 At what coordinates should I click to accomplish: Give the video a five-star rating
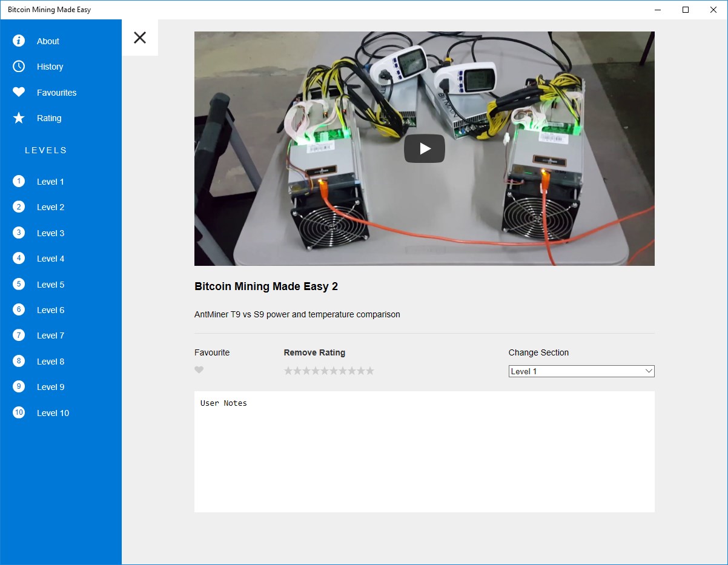pyautogui.click(x=325, y=370)
